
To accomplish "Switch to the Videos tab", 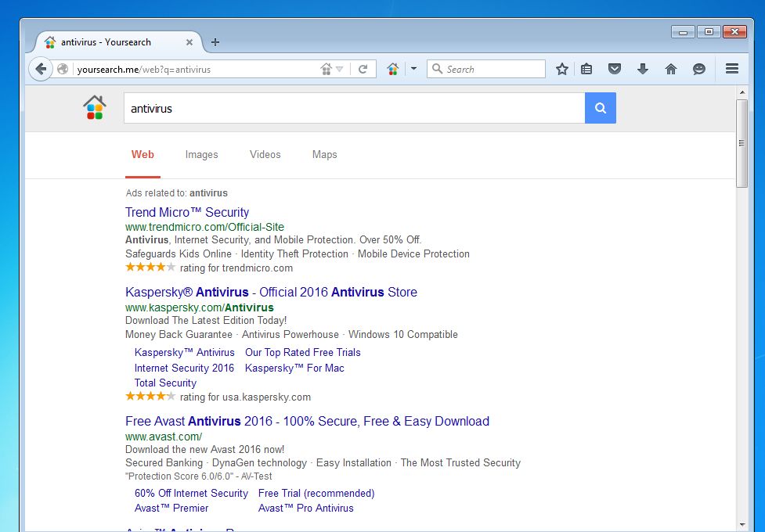I will click(265, 154).
